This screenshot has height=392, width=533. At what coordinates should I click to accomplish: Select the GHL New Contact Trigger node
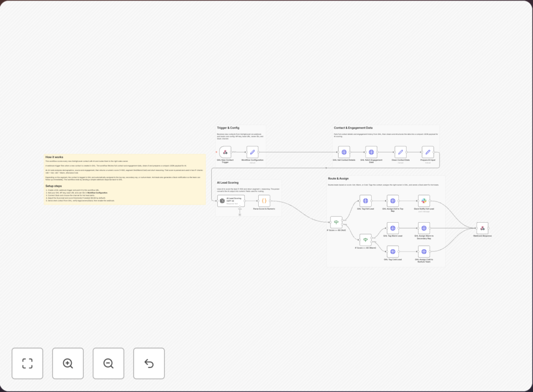coord(225,152)
